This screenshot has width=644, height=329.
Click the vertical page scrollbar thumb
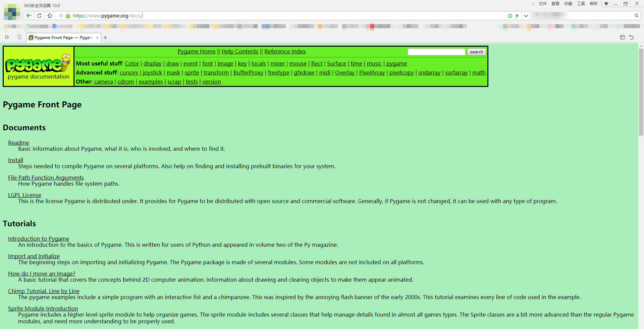click(641, 92)
